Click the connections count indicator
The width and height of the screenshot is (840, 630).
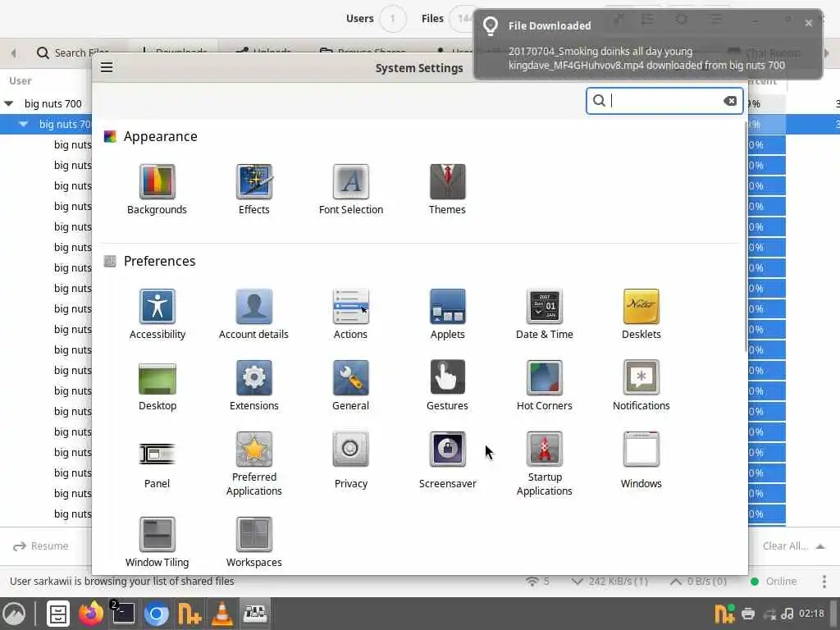point(538,582)
